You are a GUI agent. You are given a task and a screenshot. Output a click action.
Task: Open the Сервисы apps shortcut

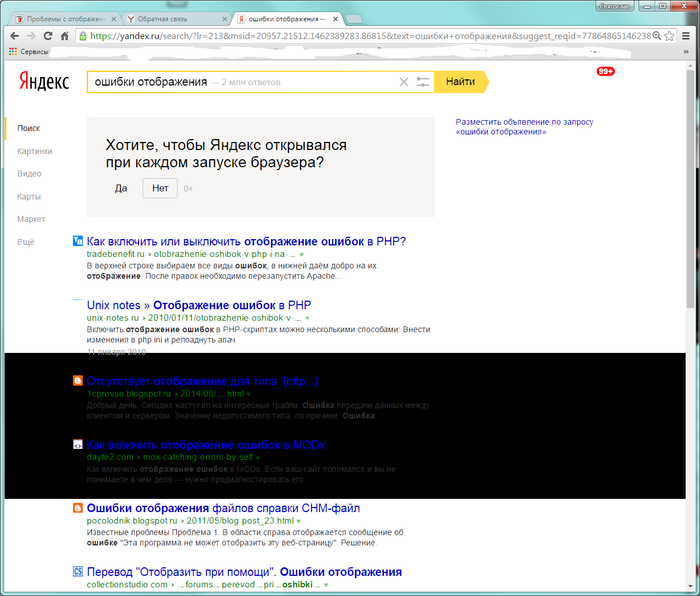coord(29,52)
